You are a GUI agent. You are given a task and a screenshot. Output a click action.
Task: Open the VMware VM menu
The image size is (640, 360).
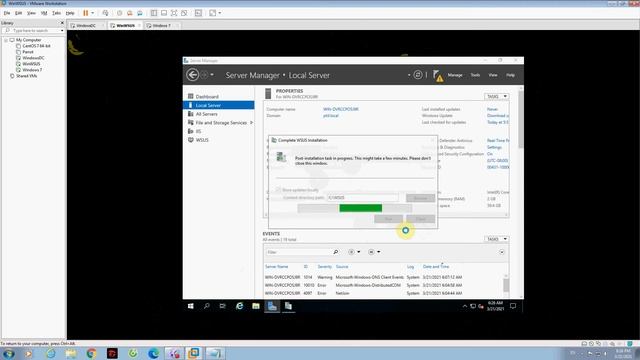[44, 13]
